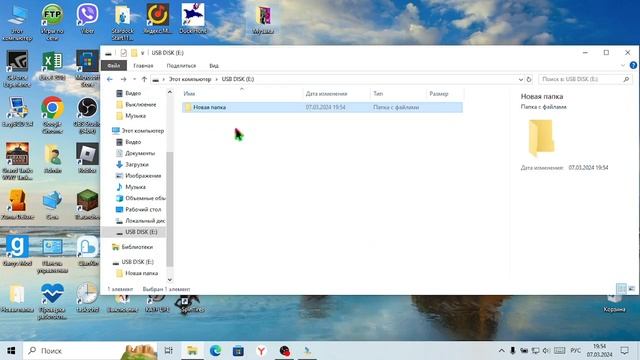This screenshot has width=640, height=360.
Task: Switch to the Поделиться ribbon tab
Action: pos(181,65)
